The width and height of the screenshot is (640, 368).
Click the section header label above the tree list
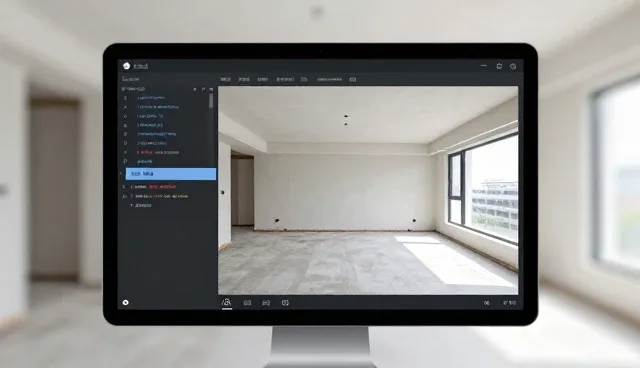133,89
